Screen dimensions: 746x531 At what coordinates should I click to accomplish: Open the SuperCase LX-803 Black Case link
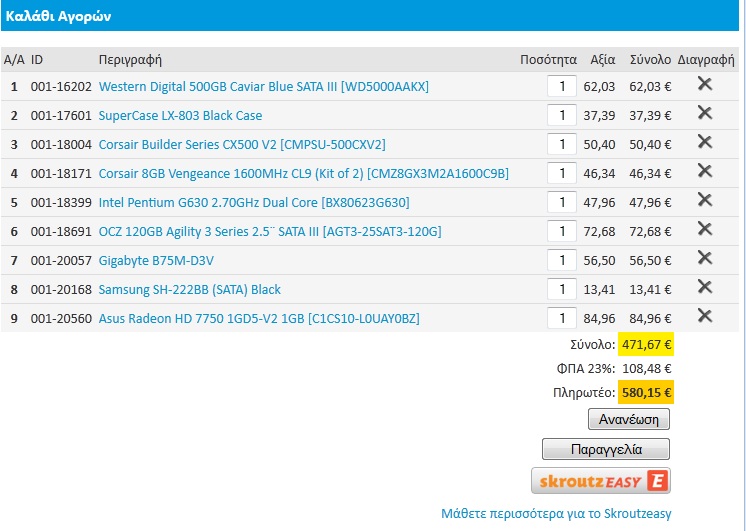[x=180, y=116]
